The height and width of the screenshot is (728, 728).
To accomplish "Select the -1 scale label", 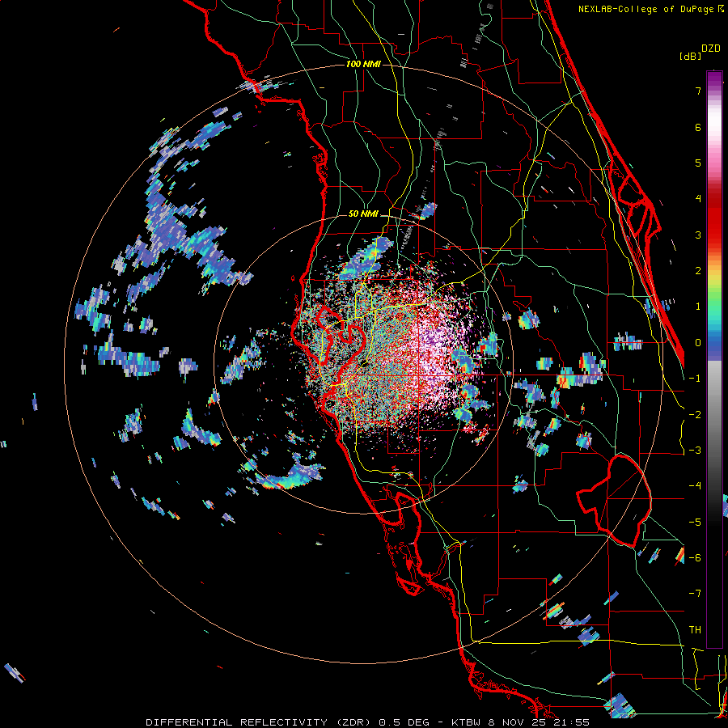I will (x=695, y=379).
